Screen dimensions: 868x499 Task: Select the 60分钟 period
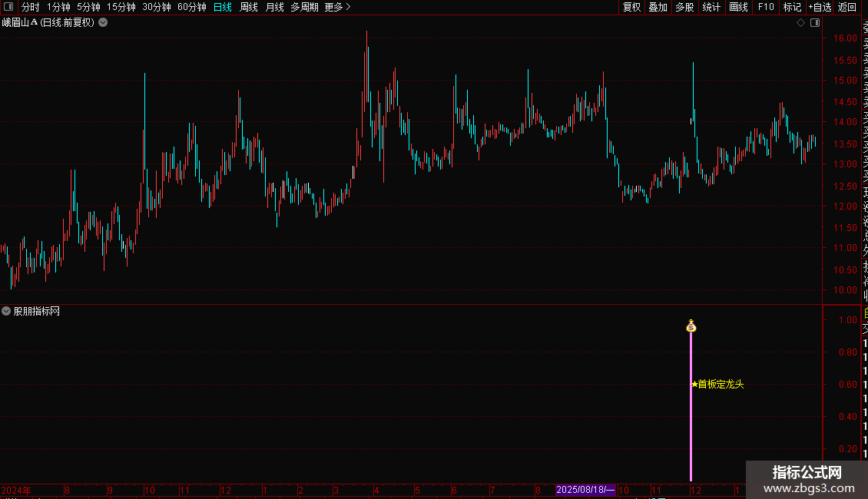pyautogui.click(x=192, y=7)
